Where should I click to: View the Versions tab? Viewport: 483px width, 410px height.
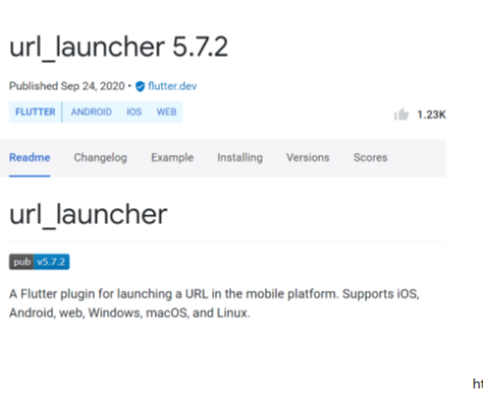point(308,157)
